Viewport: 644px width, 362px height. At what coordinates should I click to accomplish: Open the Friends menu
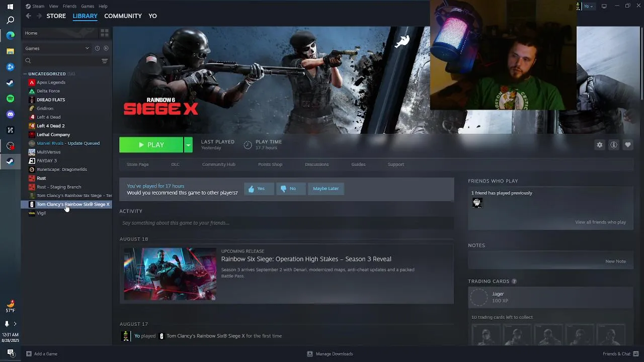(x=70, y=6)
